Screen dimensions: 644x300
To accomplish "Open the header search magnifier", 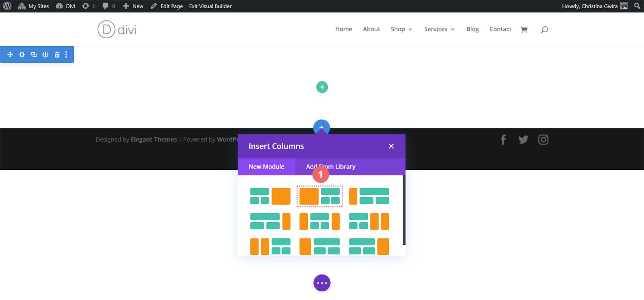I will [x=544, y=30].
